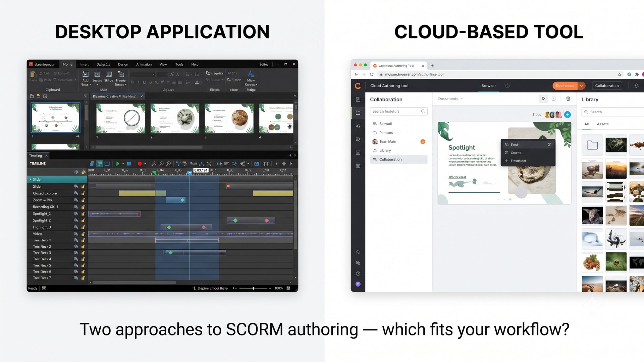644x362 pixels.
Task: Open the Animation ribbon tab
Action: [144, 64]
